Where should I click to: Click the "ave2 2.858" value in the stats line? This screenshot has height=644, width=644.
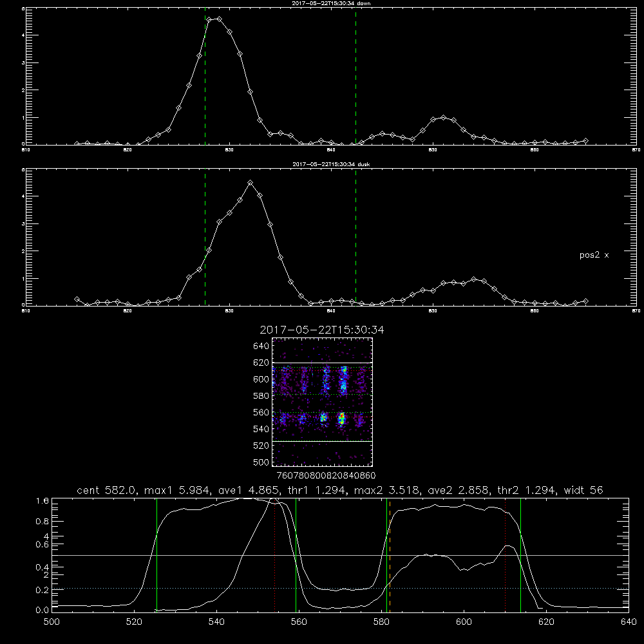(459, 490)
